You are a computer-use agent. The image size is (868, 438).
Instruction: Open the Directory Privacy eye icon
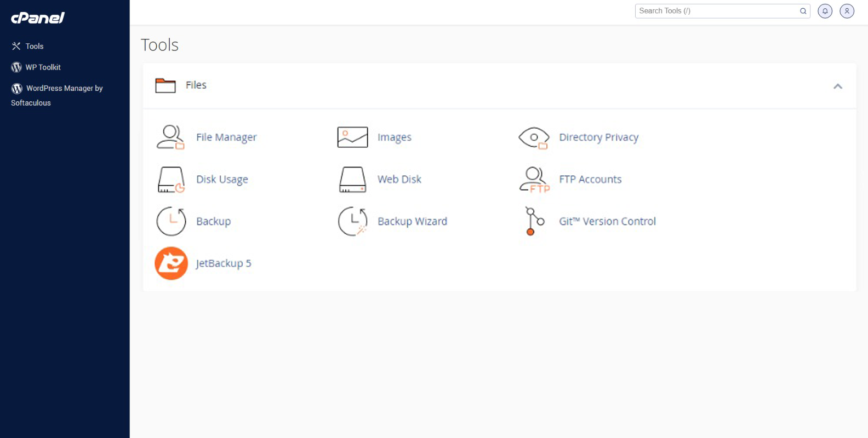[x=534, y=137]
